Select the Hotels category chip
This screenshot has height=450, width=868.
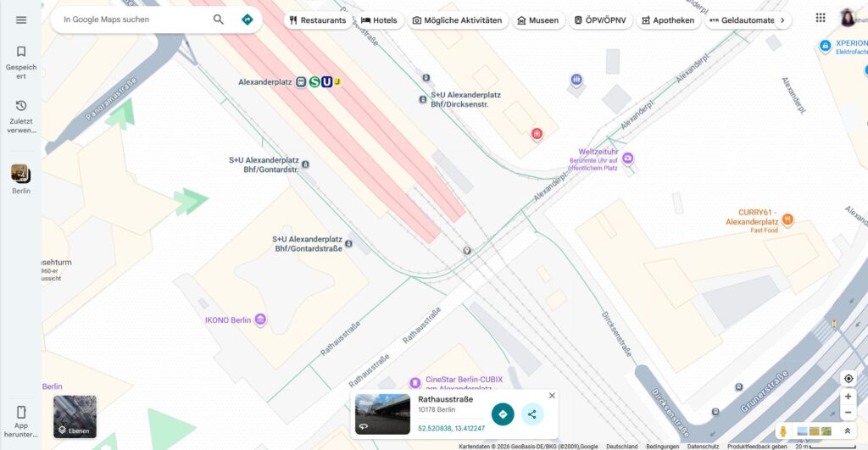(379, 20)
